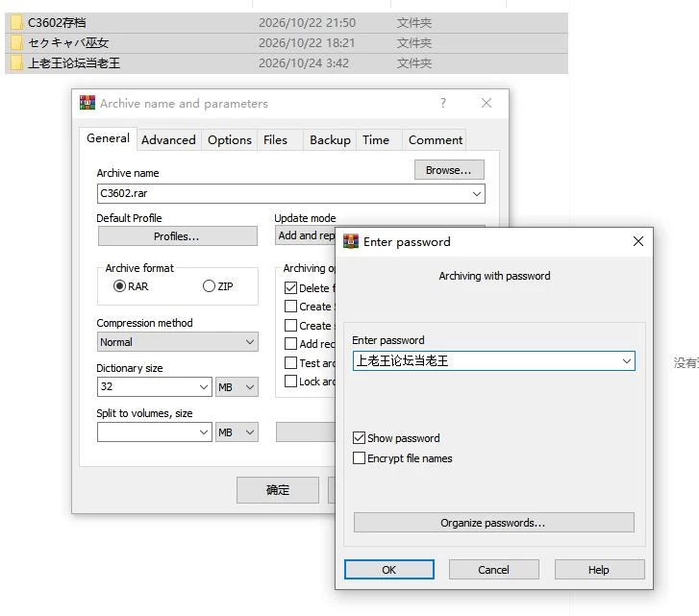Click the help question mark in Archive dialog
This screenshot has height=616, width=699.
[x=442, y=103]
